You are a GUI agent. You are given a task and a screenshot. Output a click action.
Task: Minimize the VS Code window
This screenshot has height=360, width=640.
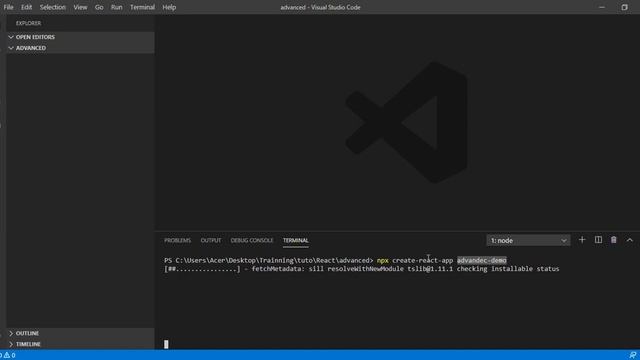[602, 7]
